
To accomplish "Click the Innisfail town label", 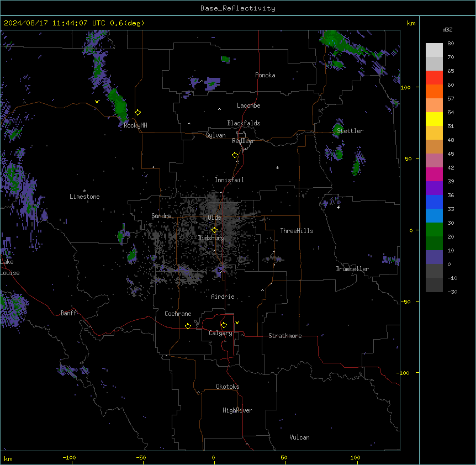I will click(229, 180).
